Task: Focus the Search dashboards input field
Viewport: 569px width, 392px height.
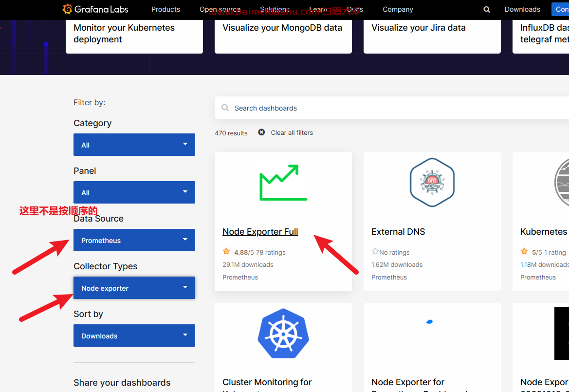Action: [392, 108]
